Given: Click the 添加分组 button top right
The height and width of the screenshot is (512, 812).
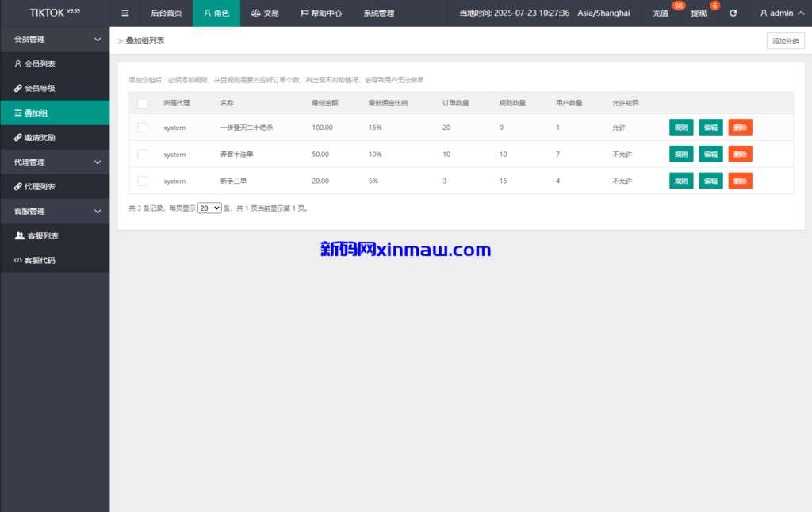Looking at the screenshot, I should point(784,40).
